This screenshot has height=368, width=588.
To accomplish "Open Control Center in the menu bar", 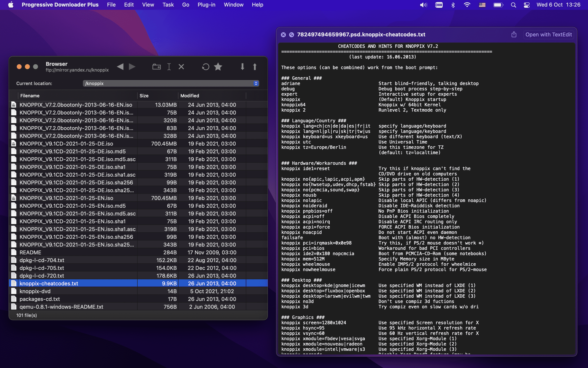I will (527, 5).
